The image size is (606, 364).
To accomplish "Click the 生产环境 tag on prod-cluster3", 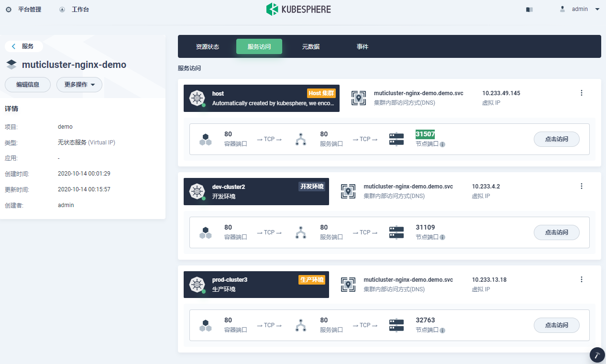I will [x=312, y=279].
